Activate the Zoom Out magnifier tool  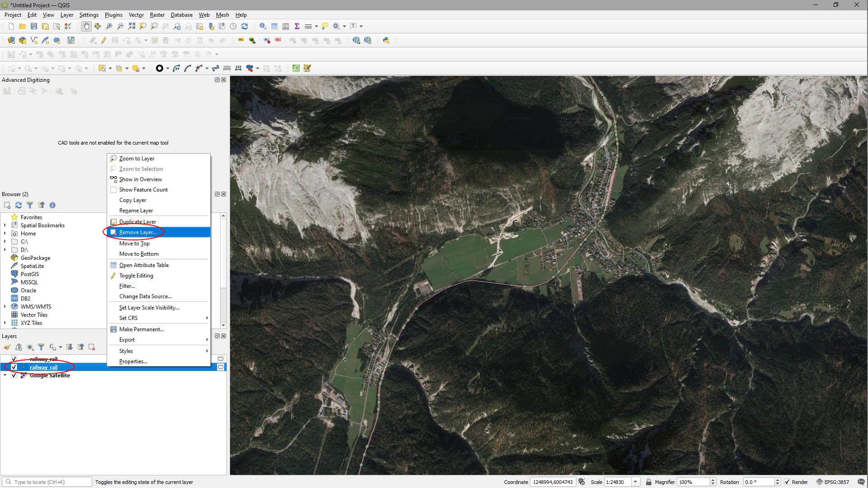pyautogui.click(x=120, y=26)
